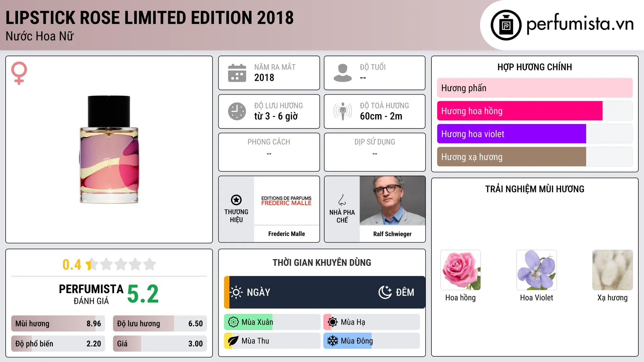Screen dimensions: 644x362
Task: Click the person icon beside Độ tuổi
Action: tap(343, 73)
